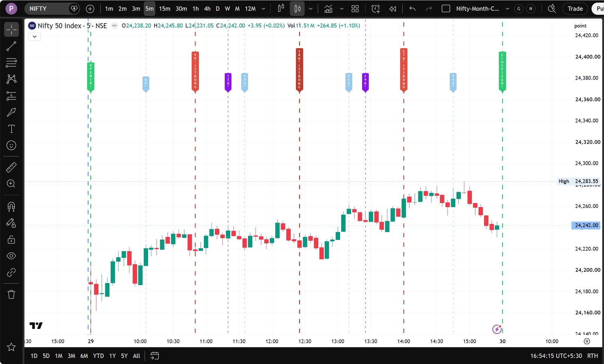Switch to the 1m timeframe
The image size is (604, 364).
pos(109,9)
